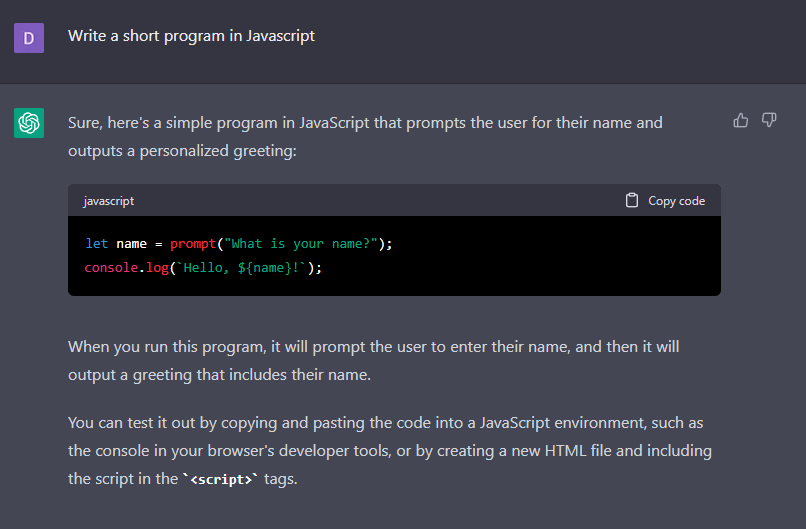
Task: Click the thumbs down feedback icon
Action: 769,120
